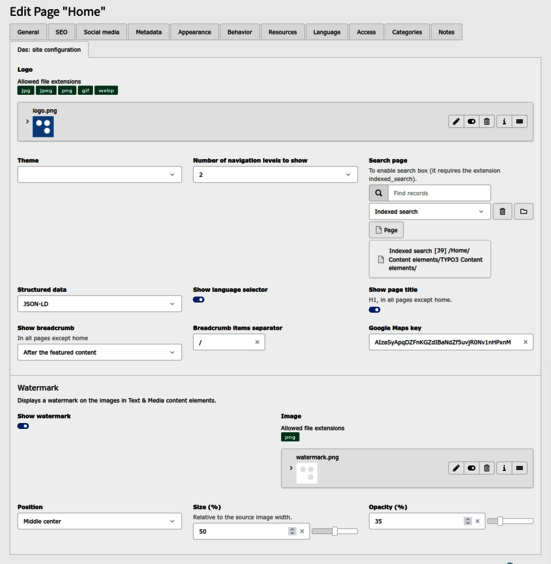Open the Metadata tab

tap(149, 32)
